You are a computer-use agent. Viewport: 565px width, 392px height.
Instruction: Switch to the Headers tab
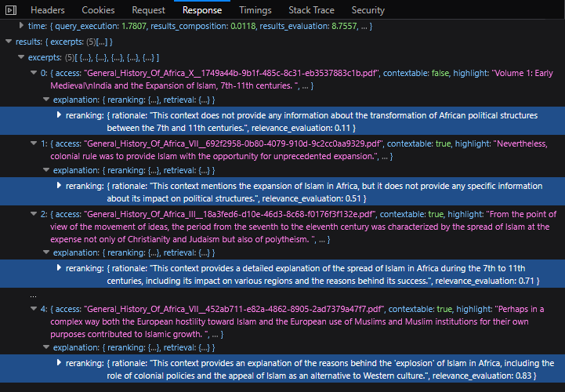point(48,10)
